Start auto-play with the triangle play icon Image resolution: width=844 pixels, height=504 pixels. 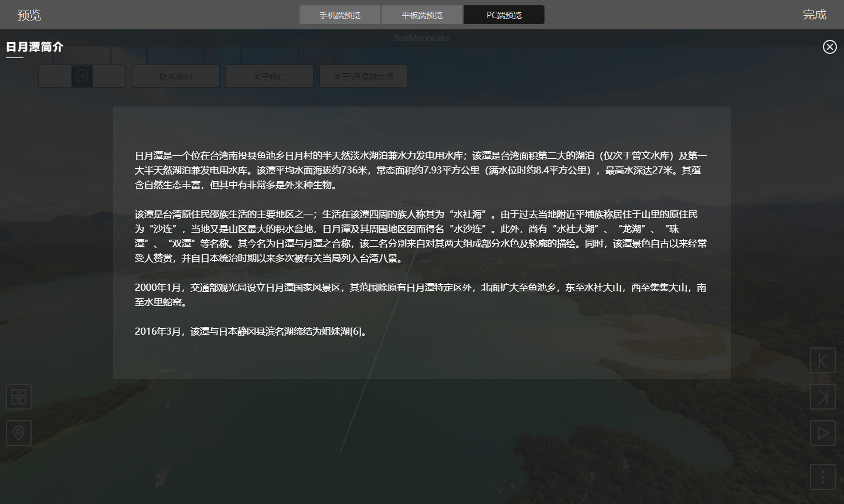(823, 433)
